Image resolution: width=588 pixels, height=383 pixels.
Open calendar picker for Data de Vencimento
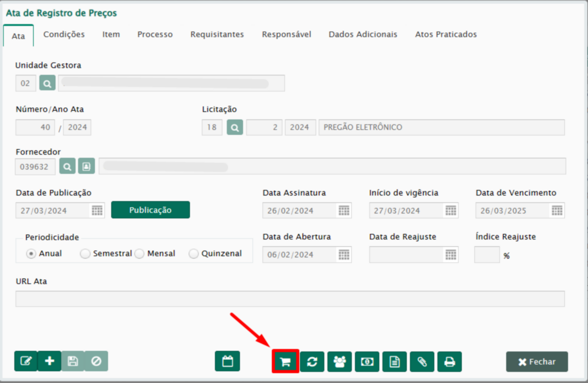click(x=557, y=210)
